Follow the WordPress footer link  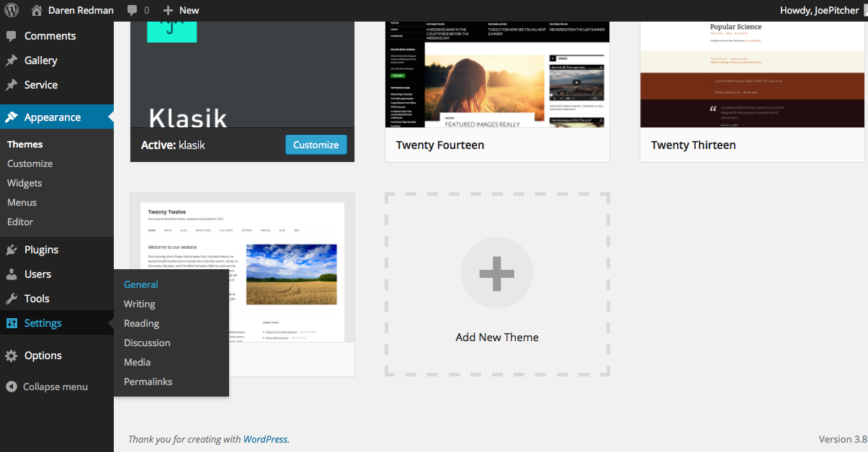coord(265,439)
